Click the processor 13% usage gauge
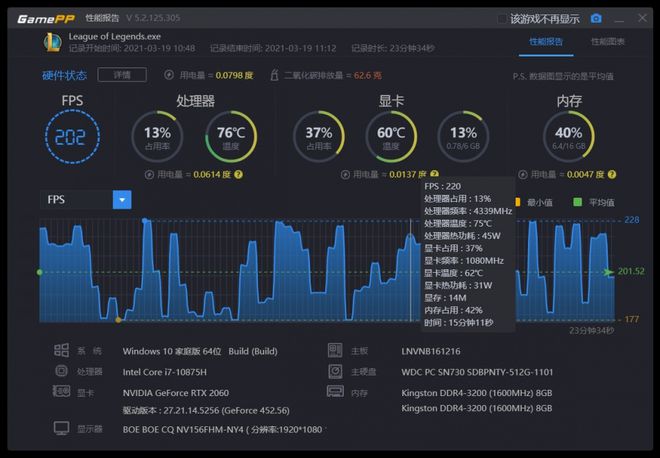The image size is (660, 458). pos(157,137)
